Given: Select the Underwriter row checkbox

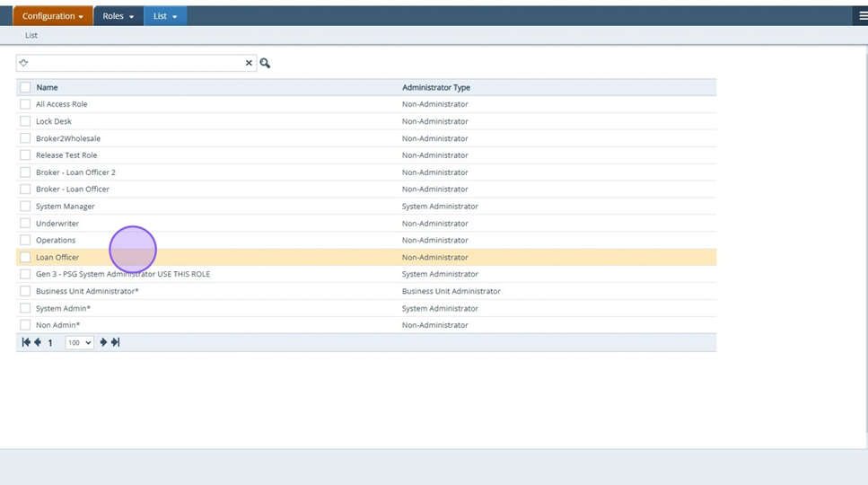Looking at the screenshot, I should point(25,224).
